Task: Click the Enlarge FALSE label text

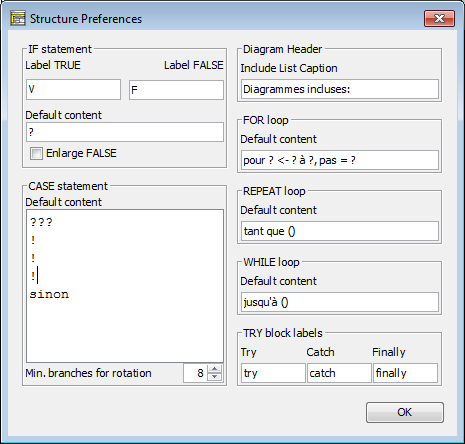Action: [x=81, y=153]
